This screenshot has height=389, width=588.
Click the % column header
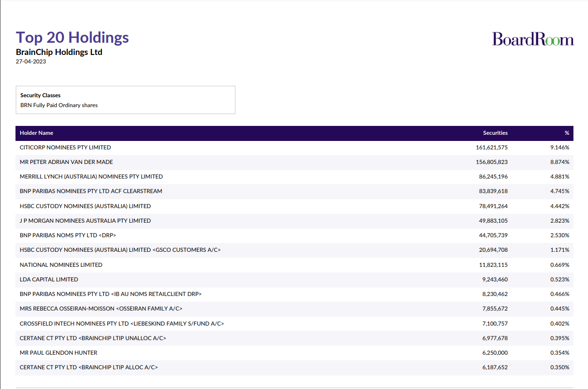[x=566, y=133]
